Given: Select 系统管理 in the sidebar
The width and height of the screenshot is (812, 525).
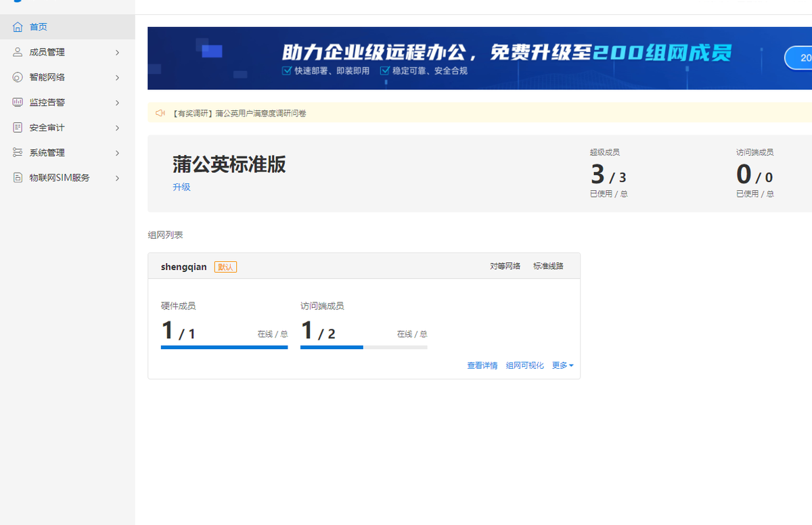Looking at the screenshot, I should coord(68,152).
